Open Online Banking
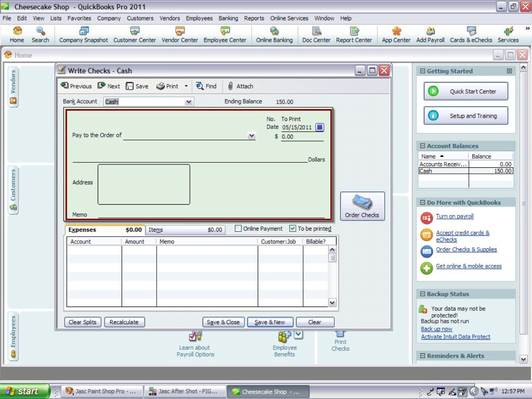Viewport: 532px width, 399px height. tap(274, 35)
